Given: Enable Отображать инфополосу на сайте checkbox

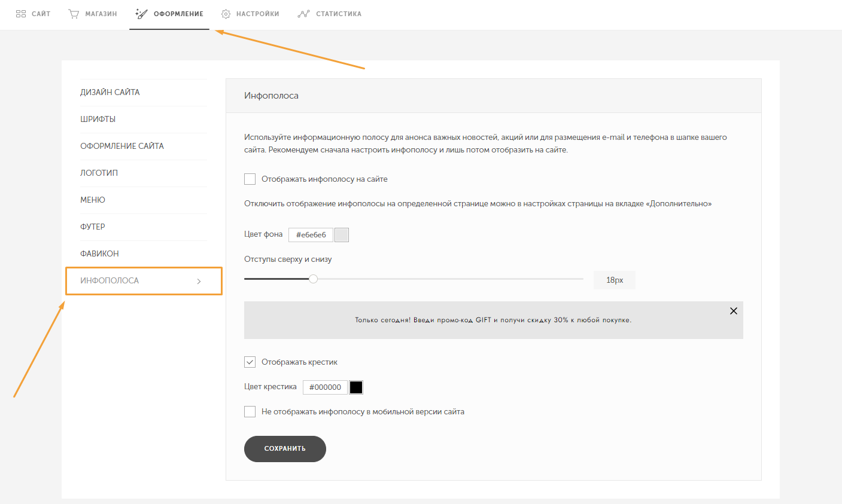Looking at the screenshot, I should point(250,179).
